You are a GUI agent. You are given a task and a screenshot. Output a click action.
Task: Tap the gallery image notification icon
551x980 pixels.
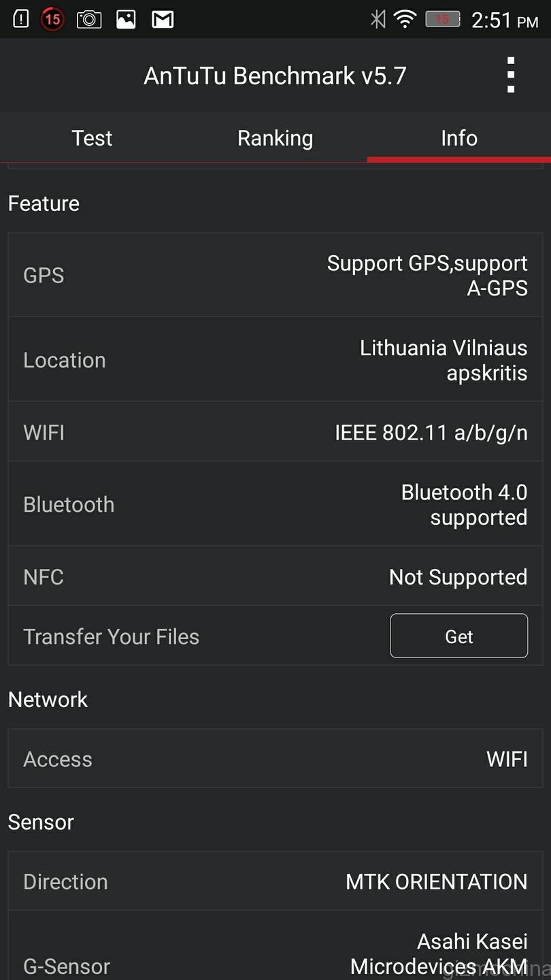click(126, 19)
